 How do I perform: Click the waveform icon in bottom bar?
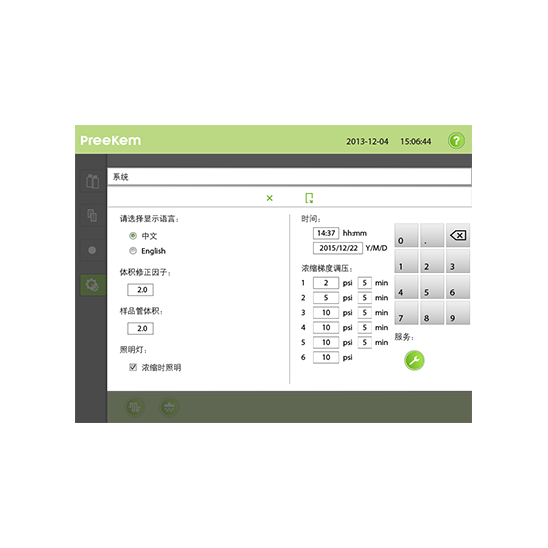pyautogui.click(x=135, y=407)
